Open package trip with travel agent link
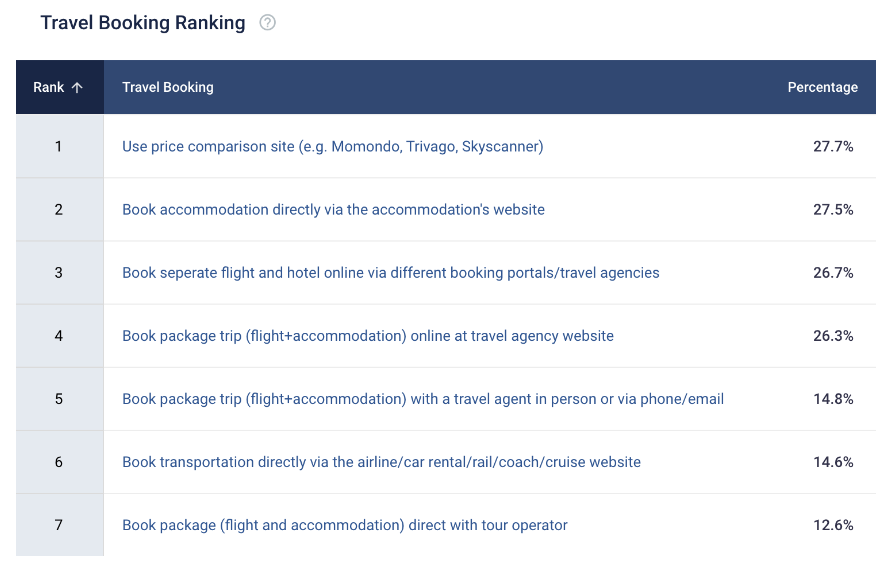This screenshot has height=570, width=890. coord(423,399)
